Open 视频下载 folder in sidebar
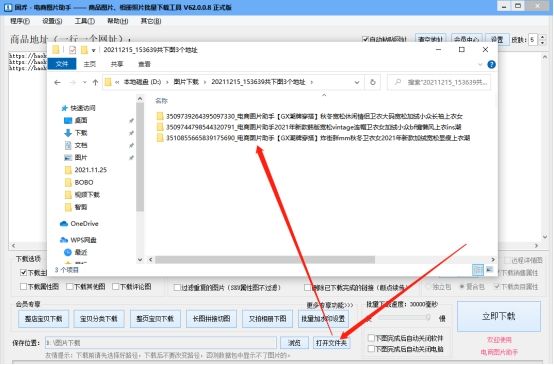This screenshot has width=554, height=365. click(83, 195)
